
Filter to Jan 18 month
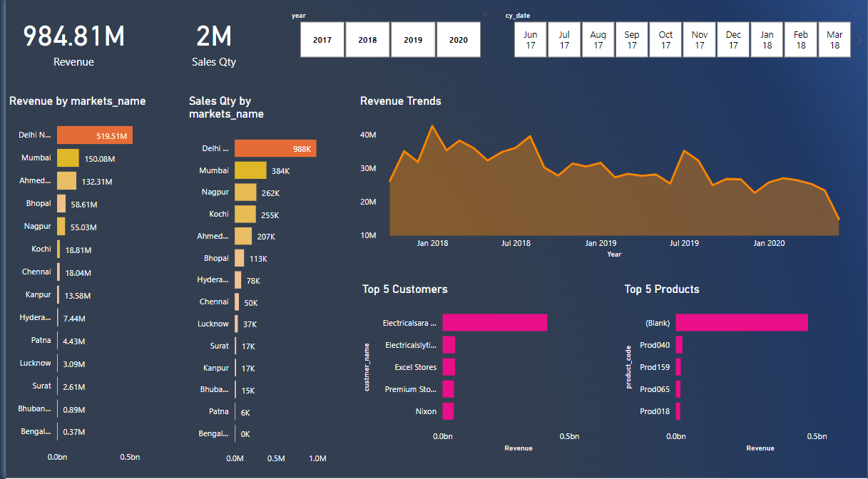[x=767, y=40]
